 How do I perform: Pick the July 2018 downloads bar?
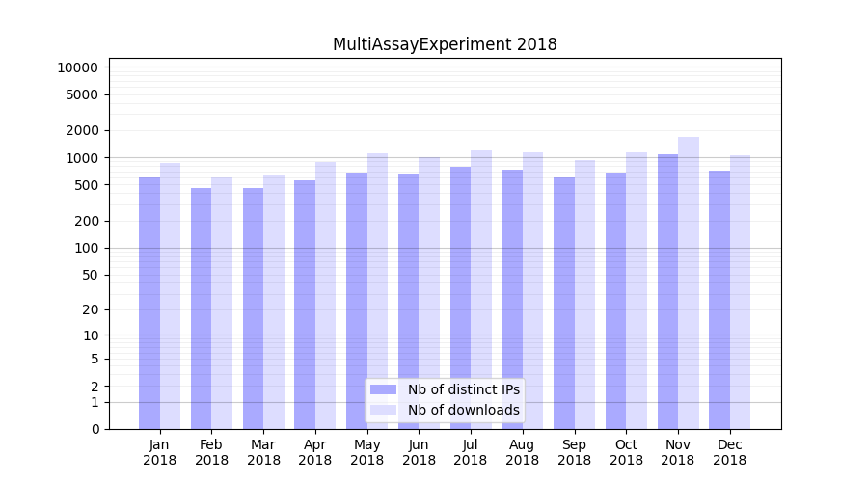[481, 289]
